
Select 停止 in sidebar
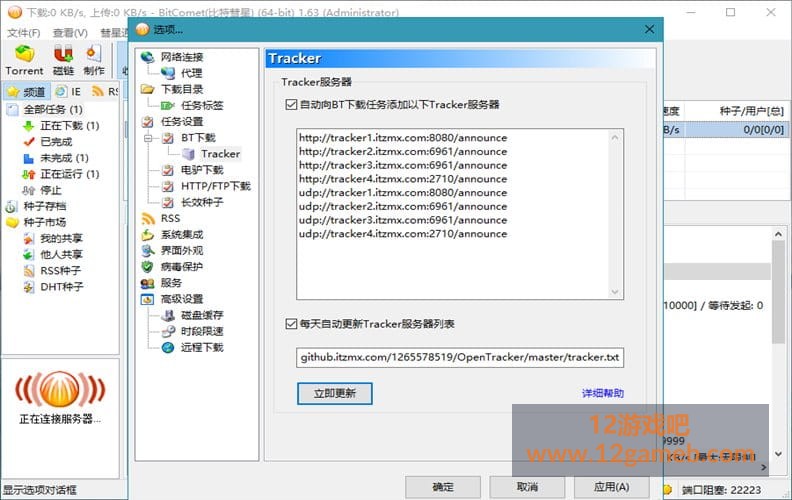coord(51,190)
